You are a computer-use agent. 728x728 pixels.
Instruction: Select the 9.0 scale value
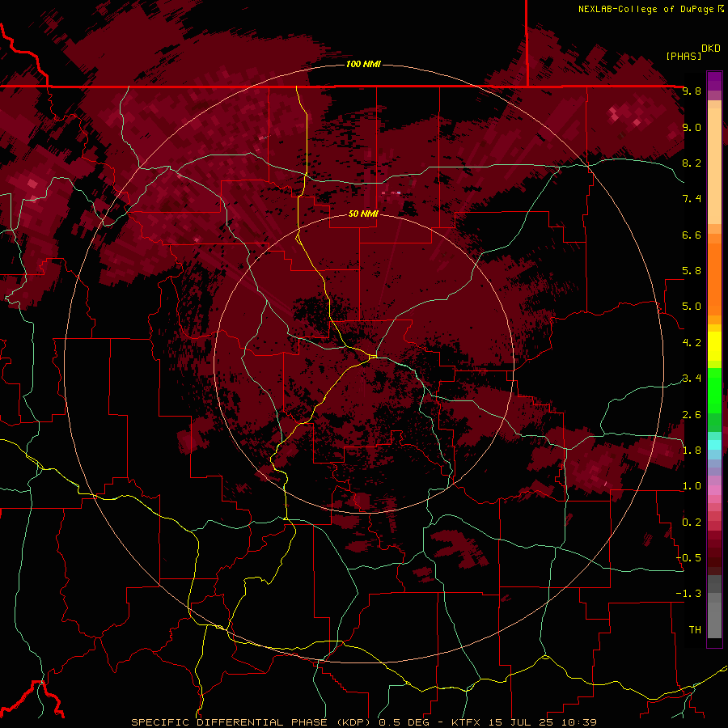692,127
